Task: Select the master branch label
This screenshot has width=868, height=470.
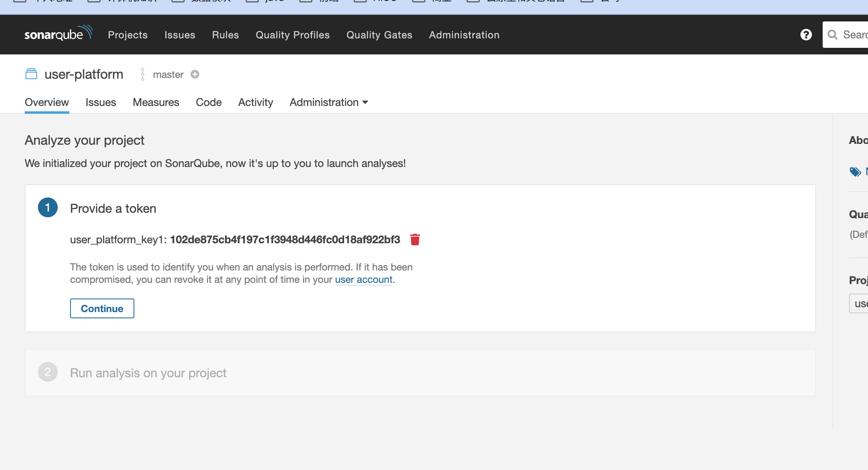Action: 168,75
